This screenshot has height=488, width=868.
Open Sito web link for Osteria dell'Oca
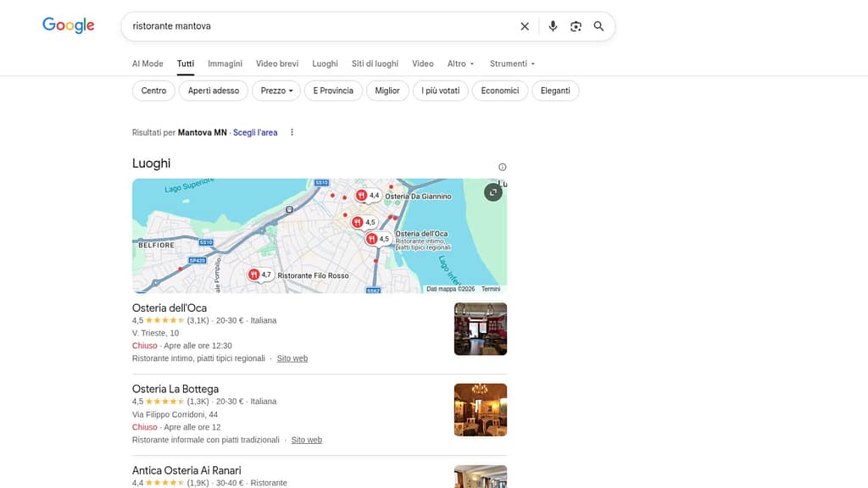pos(292,358)
